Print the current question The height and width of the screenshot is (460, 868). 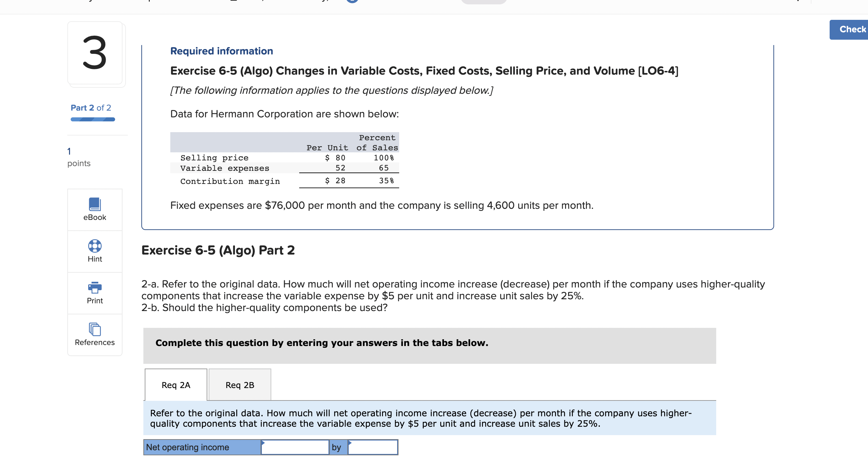pyautogui.click(x=94, y=293)
